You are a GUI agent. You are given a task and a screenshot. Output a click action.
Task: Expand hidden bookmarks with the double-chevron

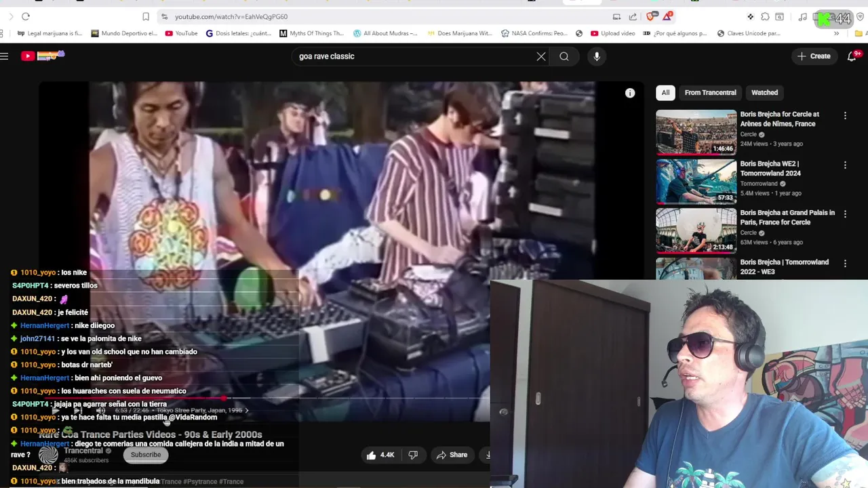[837, 33]
